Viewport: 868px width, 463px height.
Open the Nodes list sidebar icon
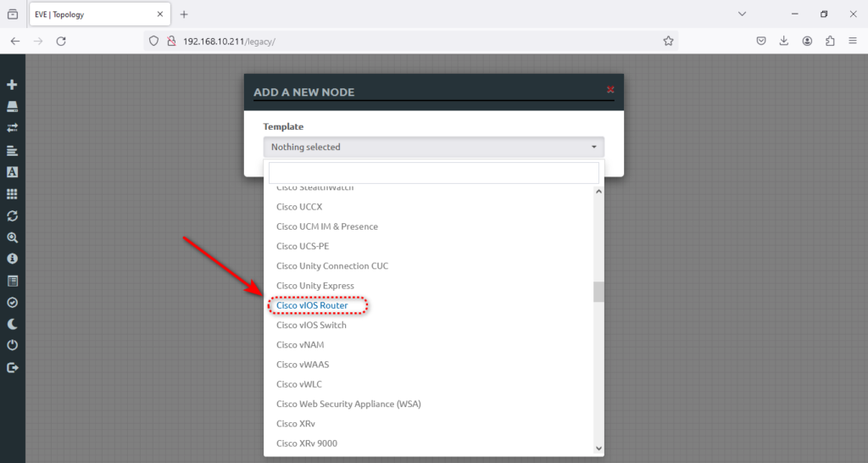[12, 106]
